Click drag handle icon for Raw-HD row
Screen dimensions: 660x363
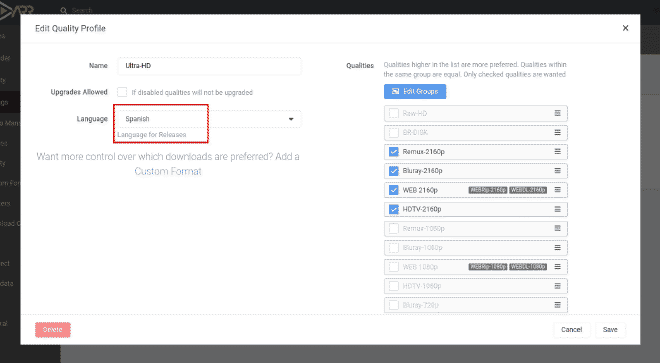click(557, 113)
